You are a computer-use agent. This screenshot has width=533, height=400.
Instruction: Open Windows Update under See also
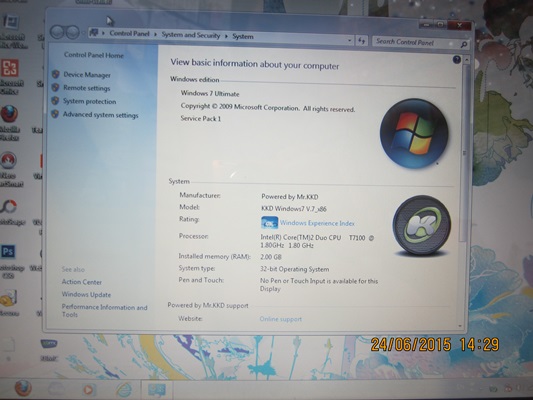(x=86, y=295)
